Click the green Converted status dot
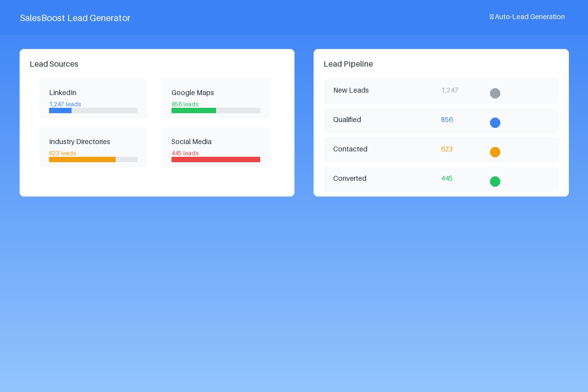The height and width of the screenshot is (392, 588). 495,181
